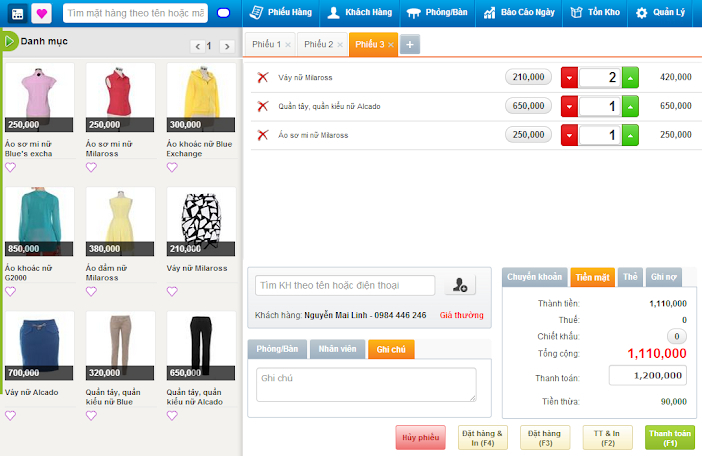This screenshot has width=702, height=456.
Task: Delete the Áo sơ mi nữ Milaross line
Action: (x=263, y=135)
